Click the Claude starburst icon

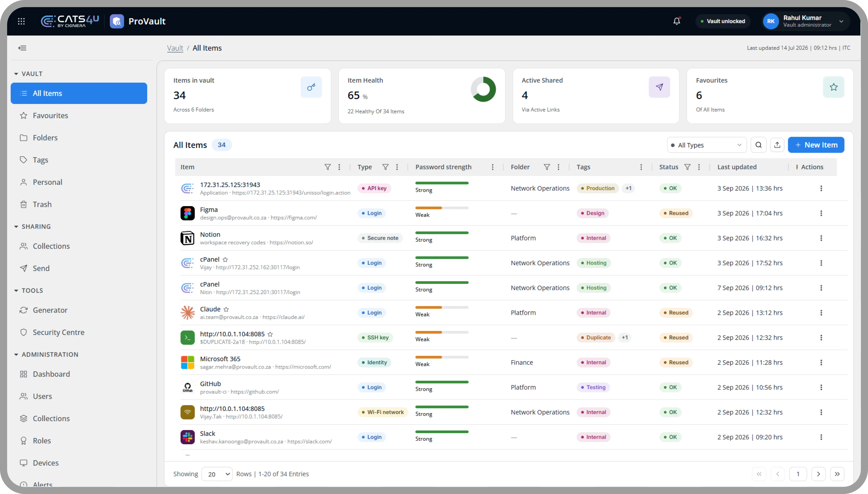[x=187, y=313]
